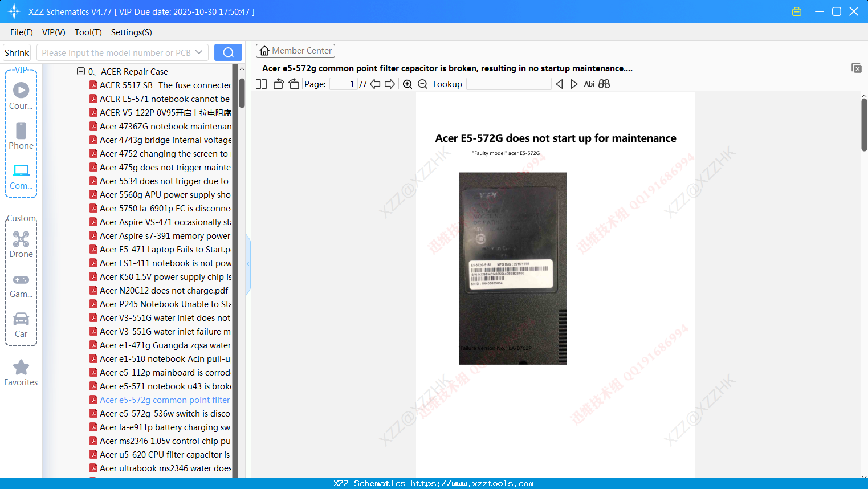Select the Acer e5-572g document tab

447,68
